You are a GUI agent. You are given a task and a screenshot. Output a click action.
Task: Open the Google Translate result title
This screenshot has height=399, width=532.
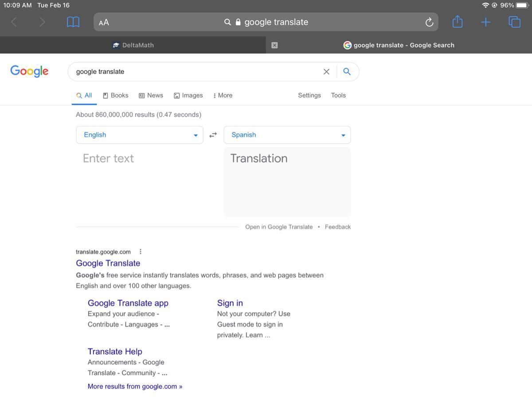pyautogui.click(x=108, y=263)
